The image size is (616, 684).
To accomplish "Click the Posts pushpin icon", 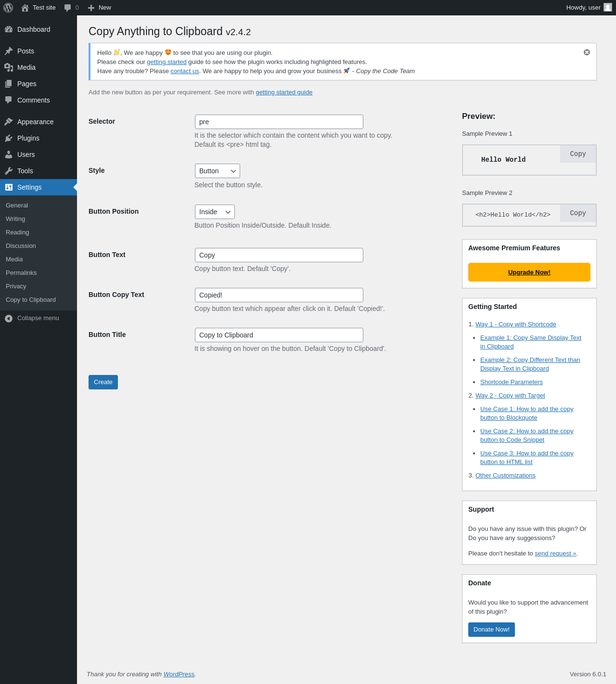I will [x=9, y=51].
